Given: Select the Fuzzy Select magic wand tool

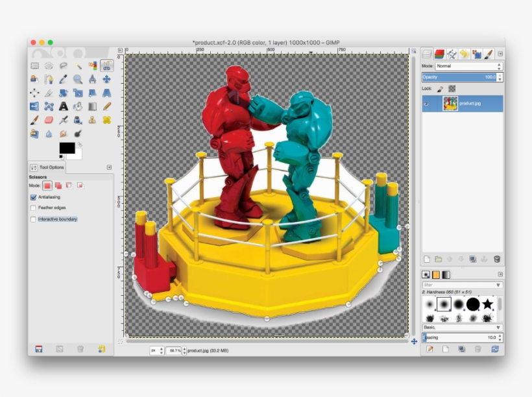Looking at the screenshot, I should pos(78,66).
